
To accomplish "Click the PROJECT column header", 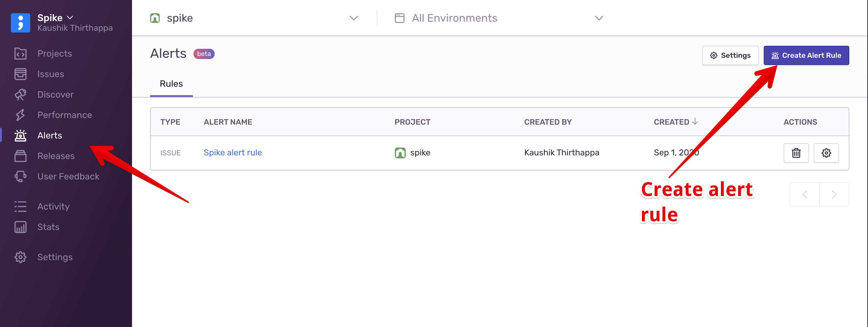I will point(412,122).
